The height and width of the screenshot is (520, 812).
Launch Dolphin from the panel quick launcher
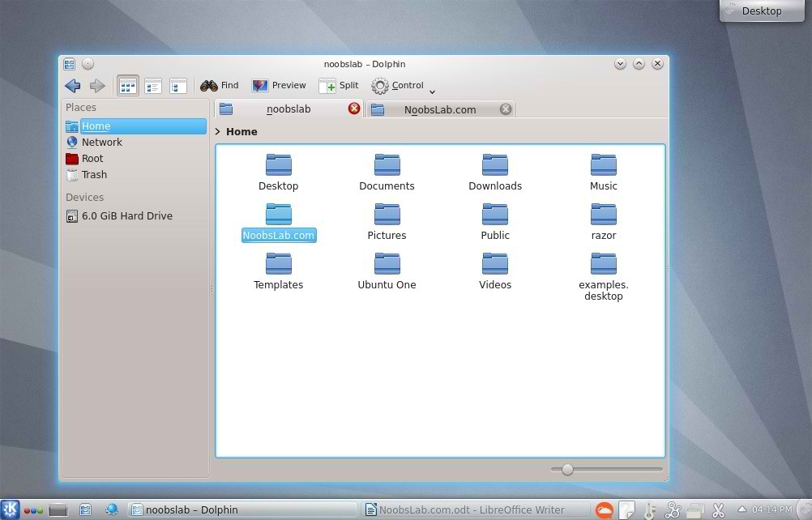[x=85, y=510]
